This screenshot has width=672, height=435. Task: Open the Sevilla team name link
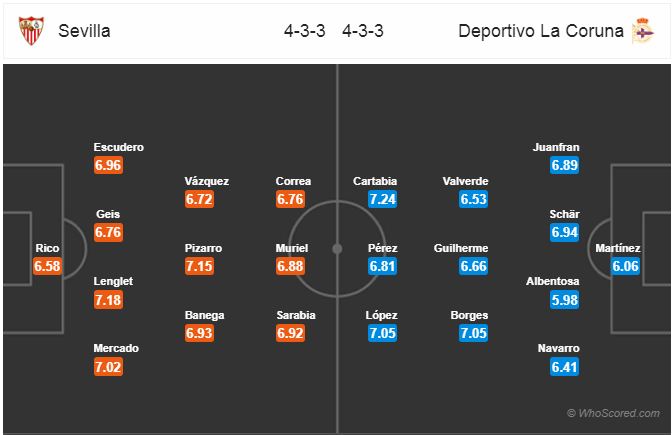click(x=84, y=31)
